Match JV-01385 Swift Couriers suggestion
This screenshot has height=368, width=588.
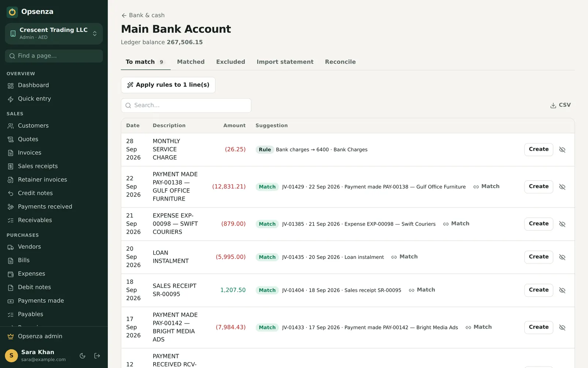456,224
